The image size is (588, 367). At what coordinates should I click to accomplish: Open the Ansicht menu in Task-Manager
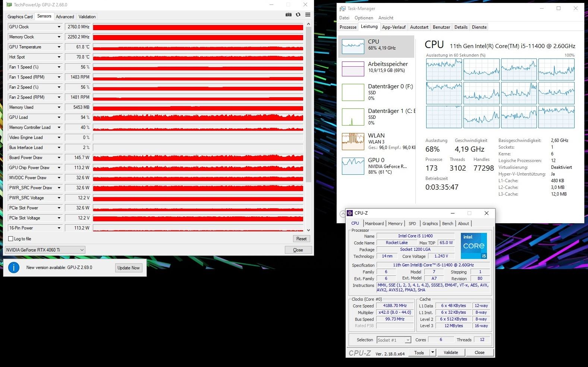click(386, 18)
